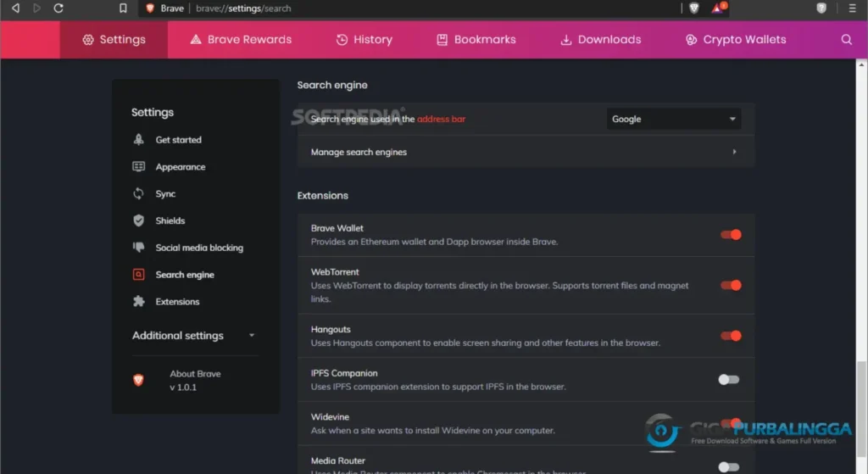The height and width of the screenshot is (474, 868).
Task: Click the Search engine label in the sidebar
Action: click(184, 275)
